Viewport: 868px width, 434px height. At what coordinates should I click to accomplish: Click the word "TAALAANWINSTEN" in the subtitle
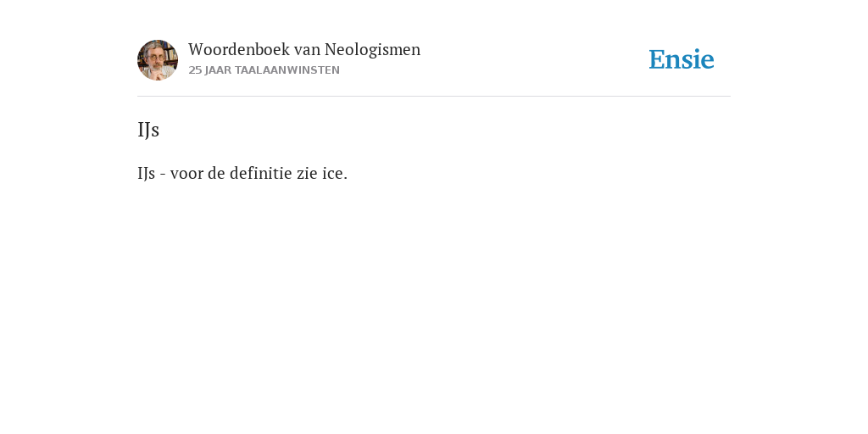coord(287,70)
